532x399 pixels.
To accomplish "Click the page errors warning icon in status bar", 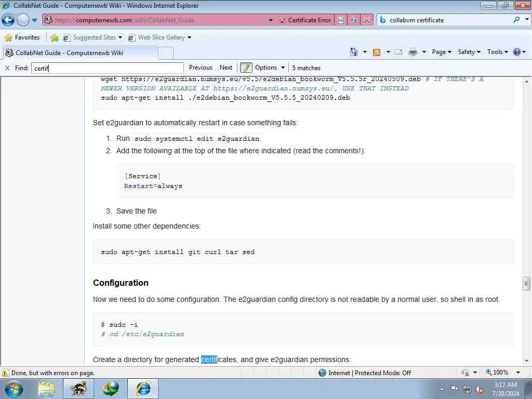I will tap(5, 373).
